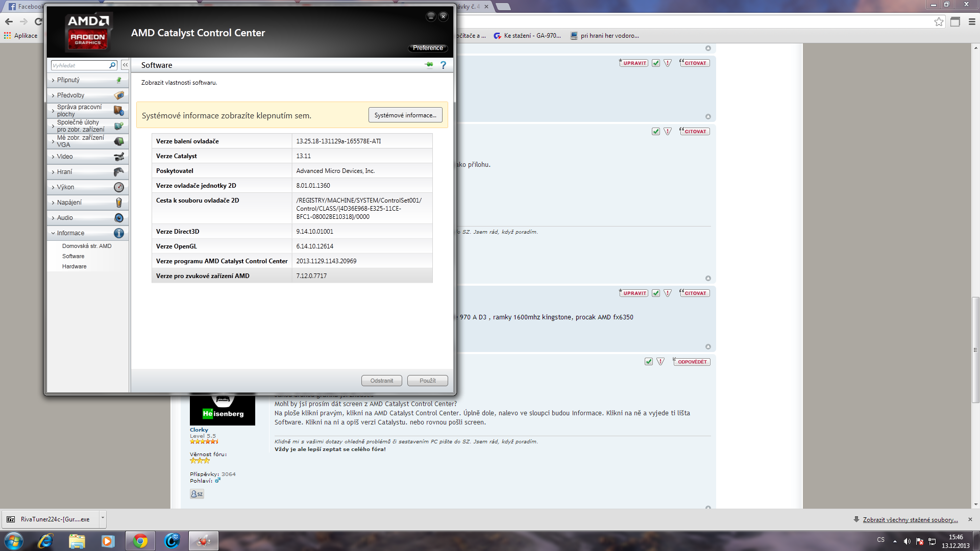
Task: Click the Video camera icon
Action: point(119,157)
